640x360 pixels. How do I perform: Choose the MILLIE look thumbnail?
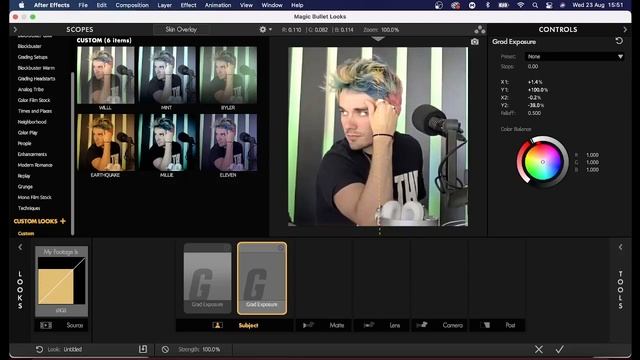[167, 142]
